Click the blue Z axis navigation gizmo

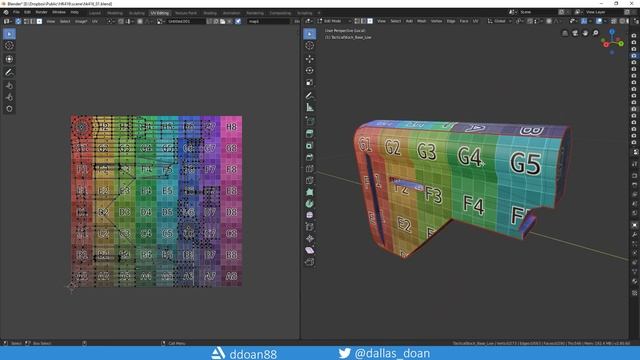612,32
